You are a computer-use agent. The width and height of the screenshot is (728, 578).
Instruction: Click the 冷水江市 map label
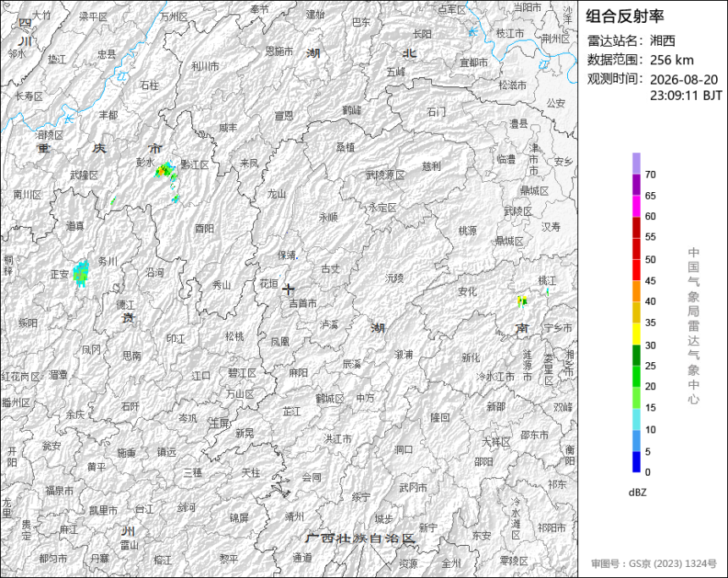pos(496,376)
